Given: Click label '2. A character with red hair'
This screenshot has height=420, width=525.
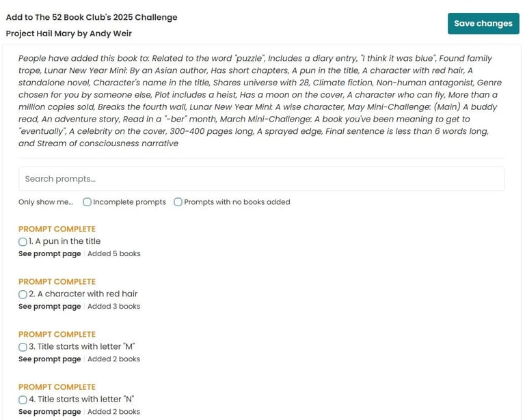Looking at the screenshot, I should 83,294.
